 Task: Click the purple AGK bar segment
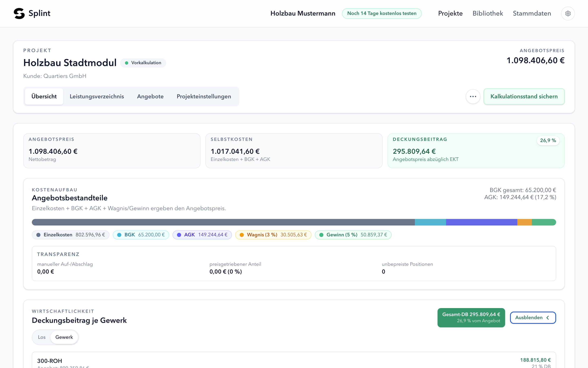pos(482,222)
